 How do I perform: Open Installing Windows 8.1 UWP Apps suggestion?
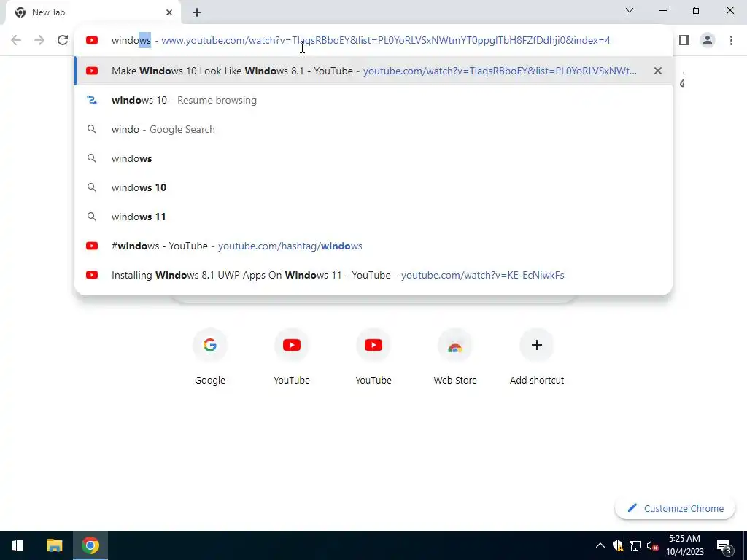click(x=373, y=275)
